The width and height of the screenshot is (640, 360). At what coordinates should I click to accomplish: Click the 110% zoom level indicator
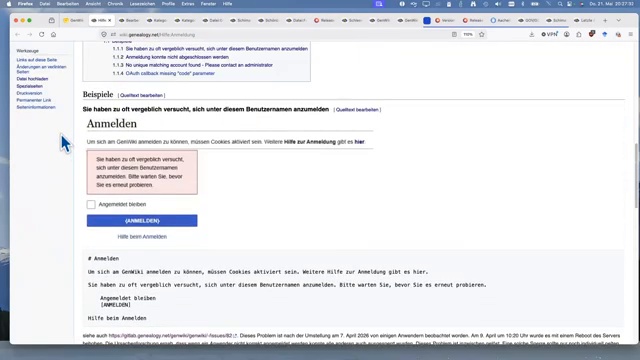tap(468, 35)
